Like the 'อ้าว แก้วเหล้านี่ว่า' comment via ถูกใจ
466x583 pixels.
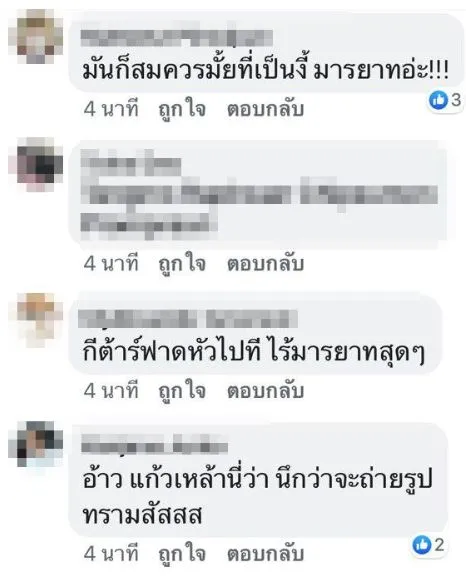click(182, 554)
